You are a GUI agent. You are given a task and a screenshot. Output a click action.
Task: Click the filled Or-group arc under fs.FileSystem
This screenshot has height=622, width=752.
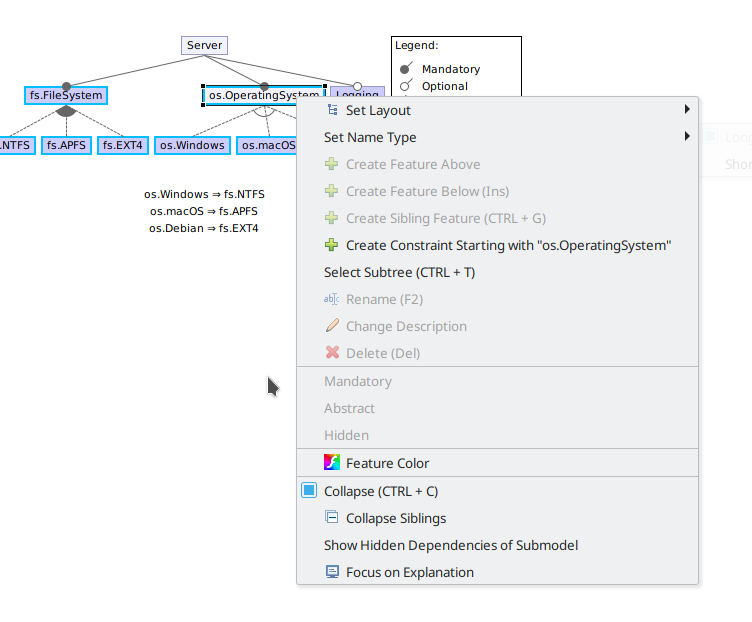pos(66,111)
